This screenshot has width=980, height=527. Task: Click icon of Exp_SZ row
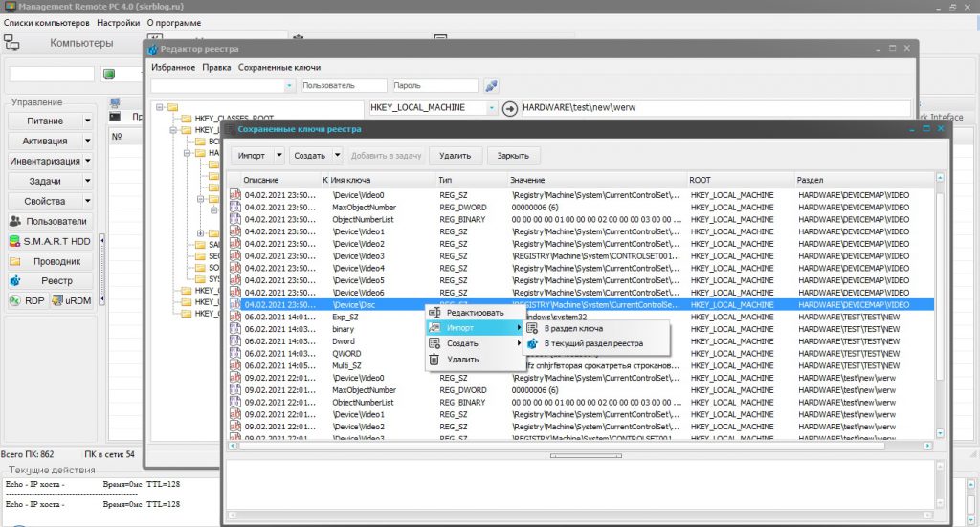tap(235, 317)
